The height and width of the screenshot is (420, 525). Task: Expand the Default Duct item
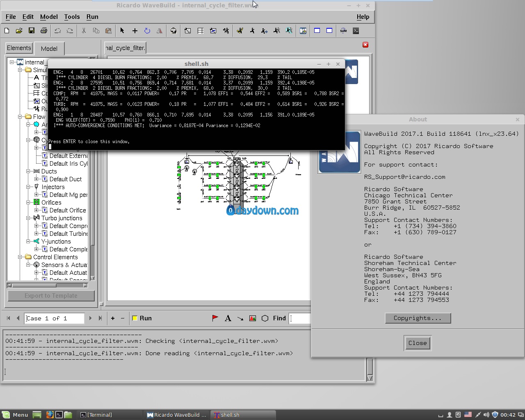pyautogui.click(x=37, y=179)
